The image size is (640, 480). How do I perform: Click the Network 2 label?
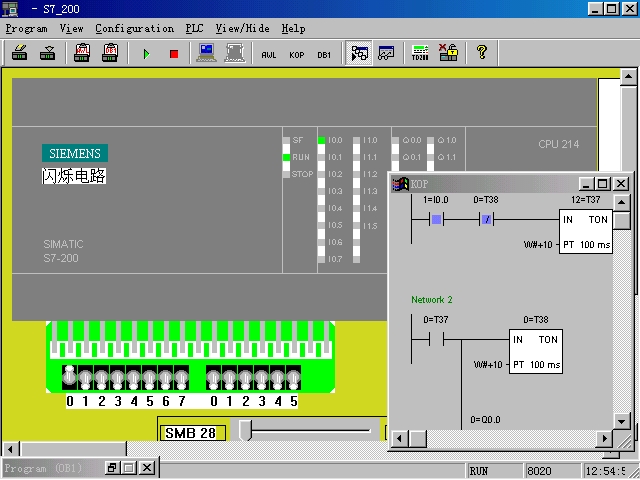432,300
